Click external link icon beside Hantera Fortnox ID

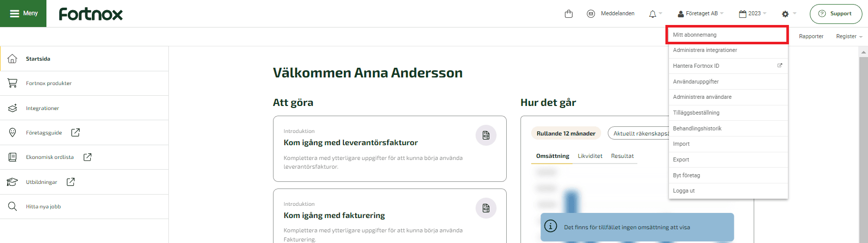pyautogui.click(x=780, y=66)
